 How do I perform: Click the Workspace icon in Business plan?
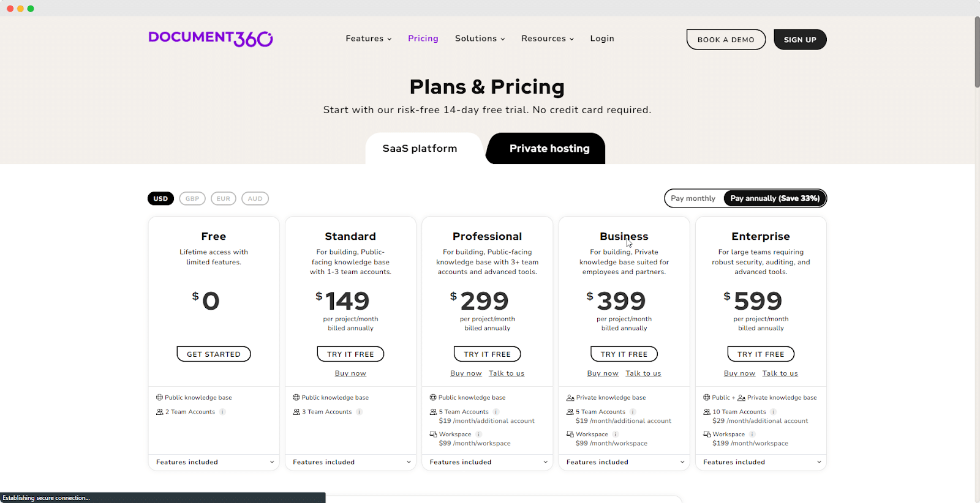(570, 433)
